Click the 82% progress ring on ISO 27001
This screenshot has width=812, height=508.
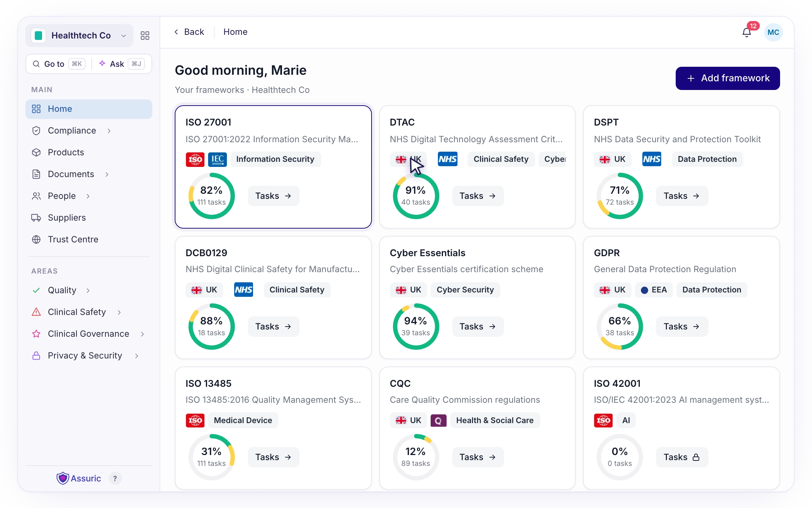(212, 196)
